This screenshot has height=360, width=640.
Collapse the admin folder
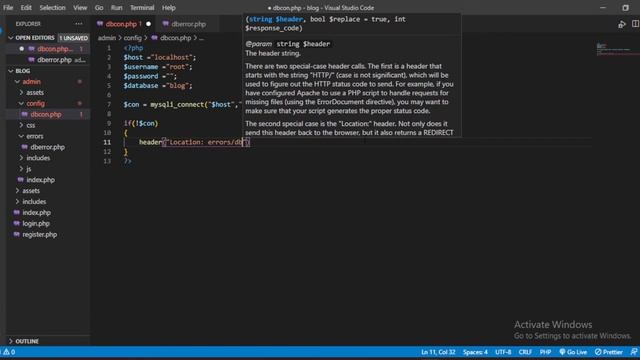tap(18, 82)
